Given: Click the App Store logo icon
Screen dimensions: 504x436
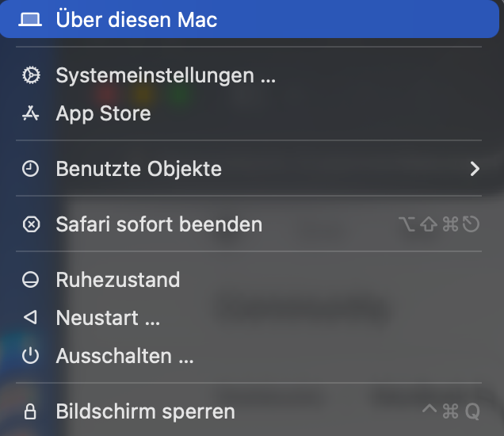Looking at the screenshot, I should [31, 113].
